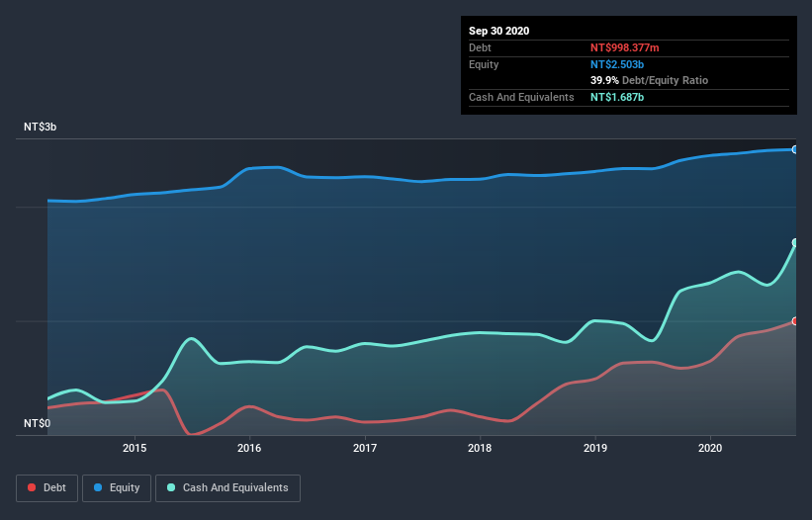Select the 2019 x-axis label
Viewport: 812px width, 520px height.
[x=595, y=448]
